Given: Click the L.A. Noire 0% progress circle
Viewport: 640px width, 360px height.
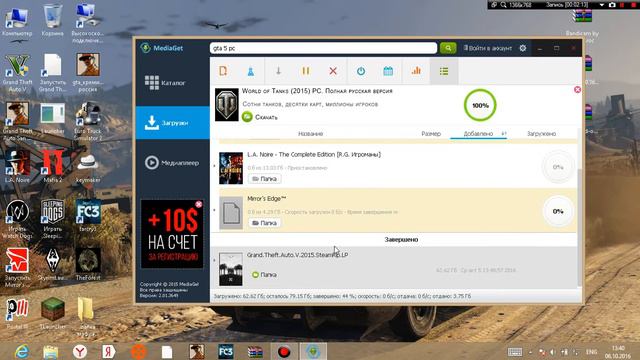Looking at the screenshot, I should pos(558,167).
